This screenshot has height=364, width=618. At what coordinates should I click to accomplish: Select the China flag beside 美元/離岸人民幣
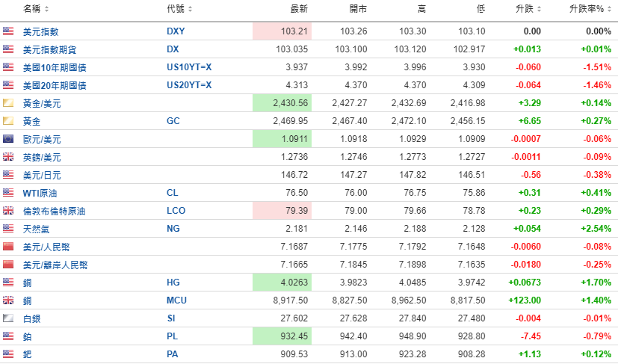click(8, 265)
